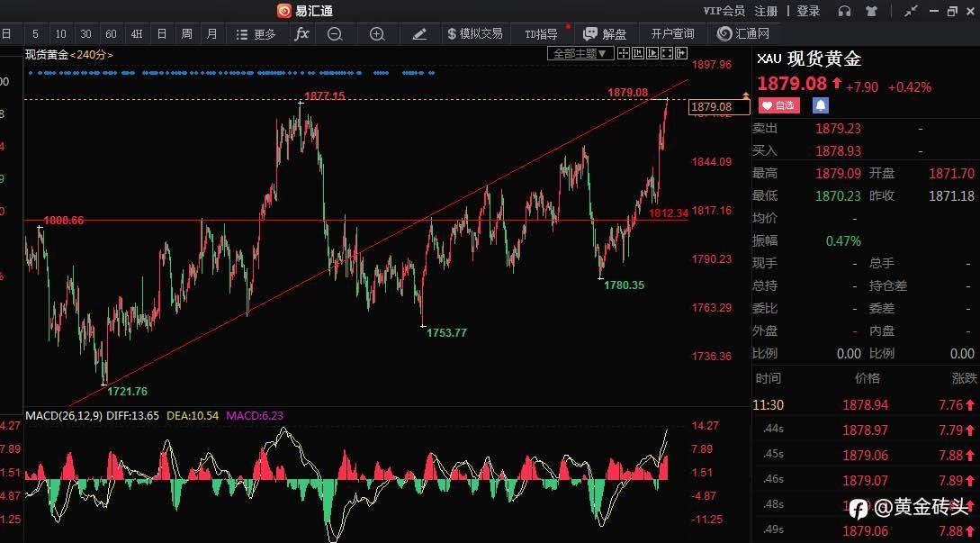This screenshot has width=980, height=543.
Task: Click the 1812.34 price label
Action: [668, 213]
